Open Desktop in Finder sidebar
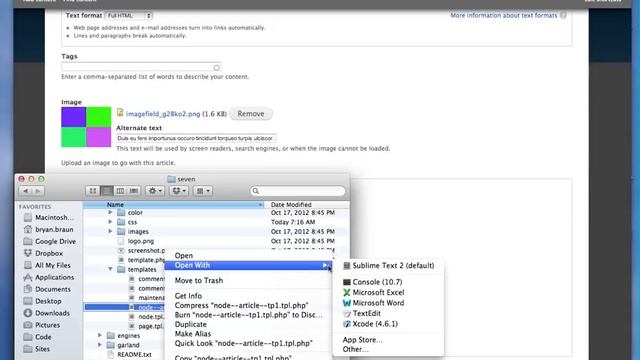The image size is (640, 360). tap(42, 301)
